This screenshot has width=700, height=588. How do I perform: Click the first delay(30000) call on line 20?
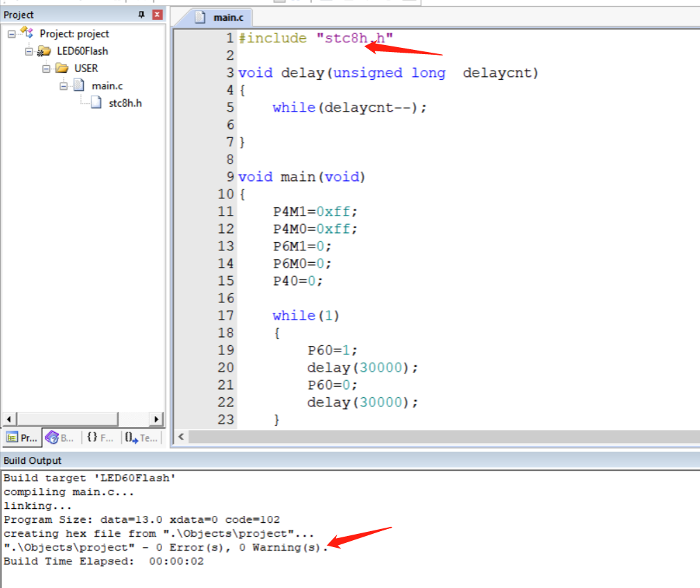pos(362,367)
